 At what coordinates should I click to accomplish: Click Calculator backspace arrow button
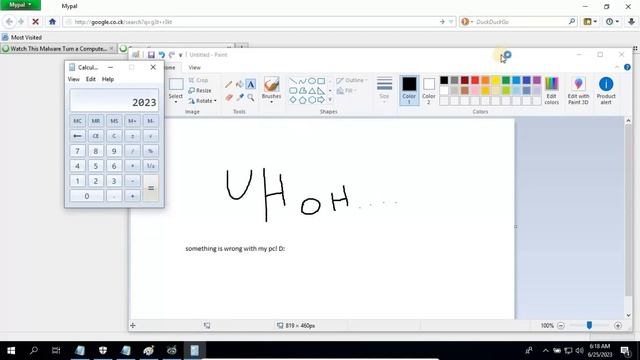point(77,136)
